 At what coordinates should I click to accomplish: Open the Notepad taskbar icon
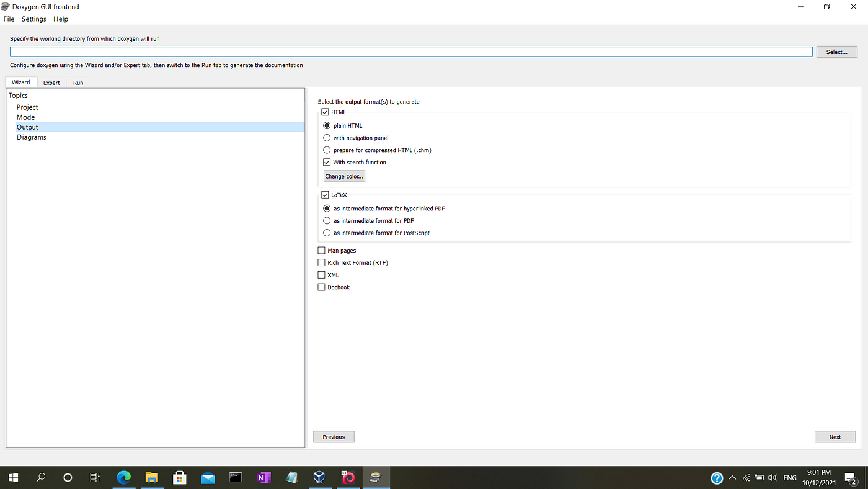click(291, 477)
